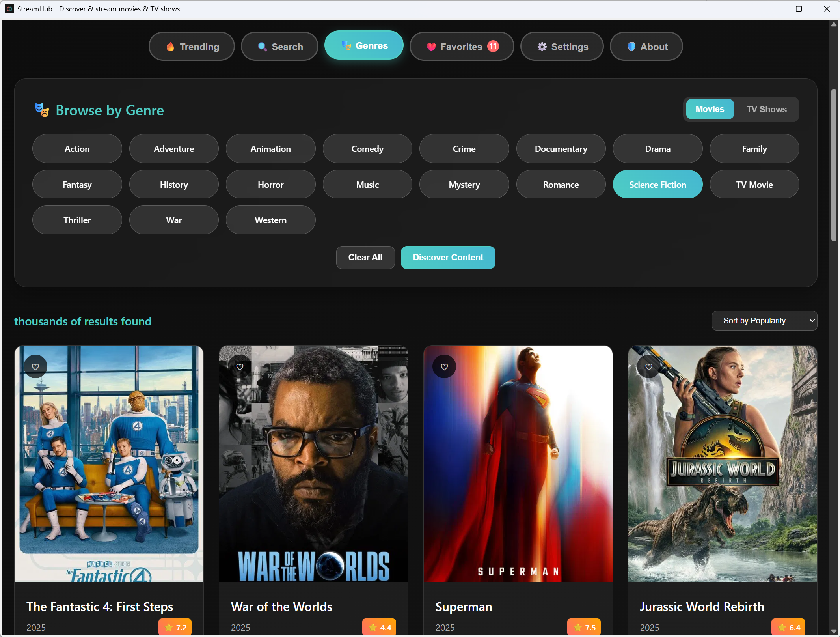Image resolution: width=840 pixels, height=637 pixels.
Task: Select the Documentary genre
Action: (x=561, y=149)
